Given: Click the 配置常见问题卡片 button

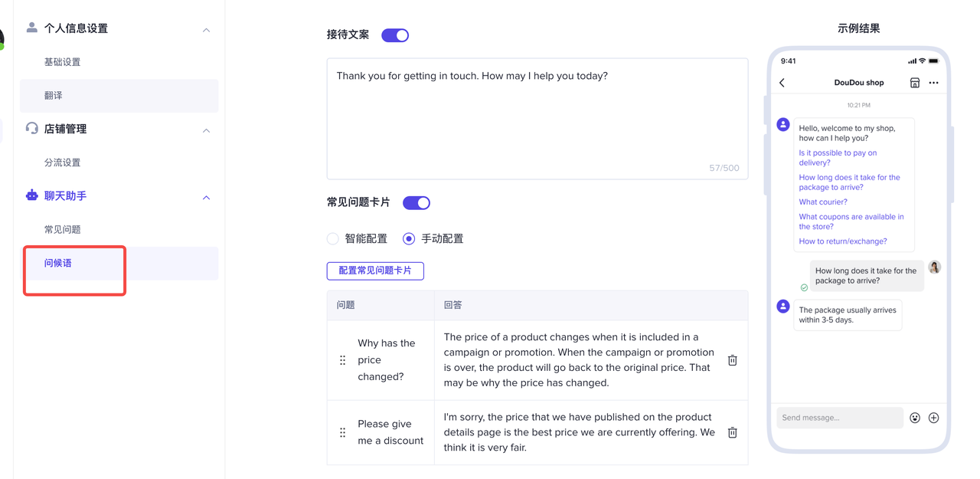Looking at the screenshot, I should [x=375, y=271].
